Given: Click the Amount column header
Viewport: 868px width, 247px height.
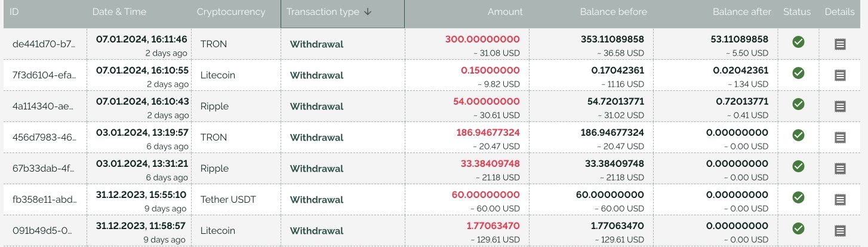Looking at the screenshot, I should coord(505,12).
